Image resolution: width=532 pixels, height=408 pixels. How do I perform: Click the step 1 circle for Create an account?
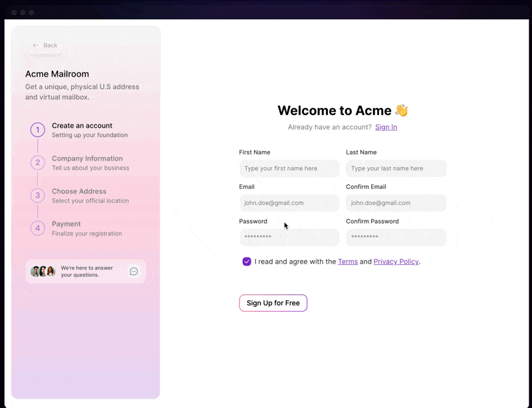(x=38, y=130)
